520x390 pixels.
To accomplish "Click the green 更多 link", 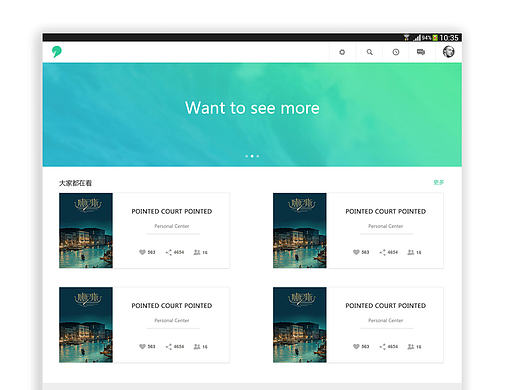I will 438,182.
